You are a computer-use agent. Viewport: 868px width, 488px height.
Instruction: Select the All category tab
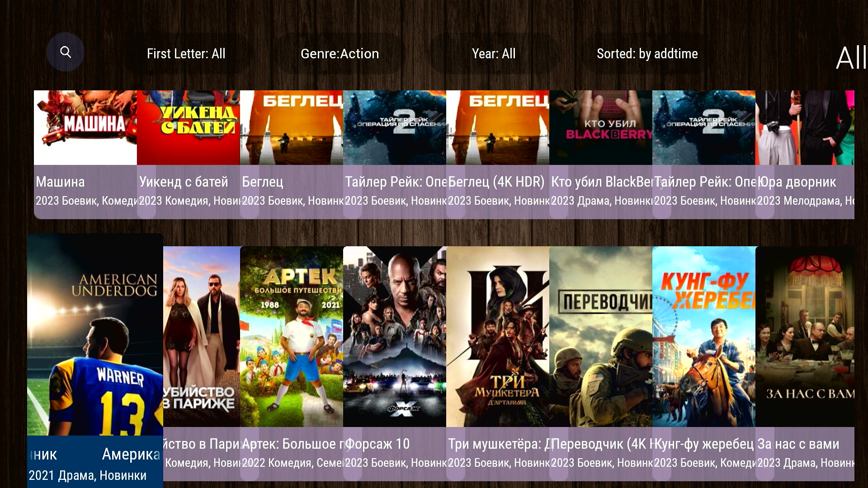pyautogui.click(x=851, y=58)
